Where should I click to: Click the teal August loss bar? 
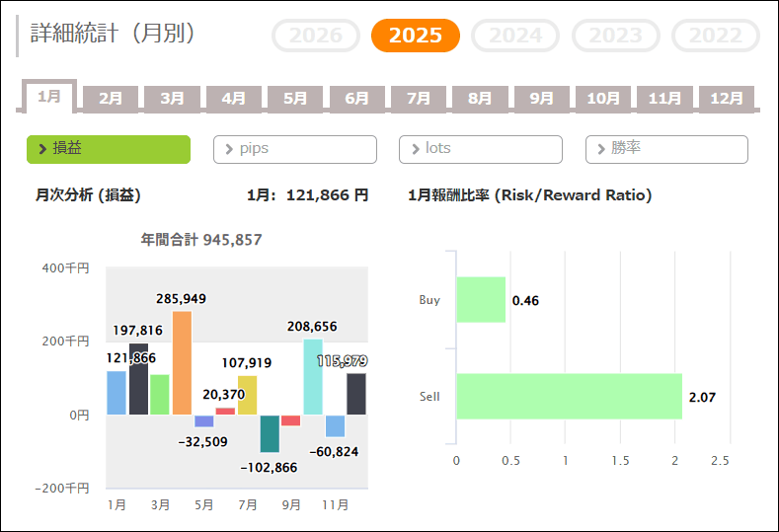(270, 433)
